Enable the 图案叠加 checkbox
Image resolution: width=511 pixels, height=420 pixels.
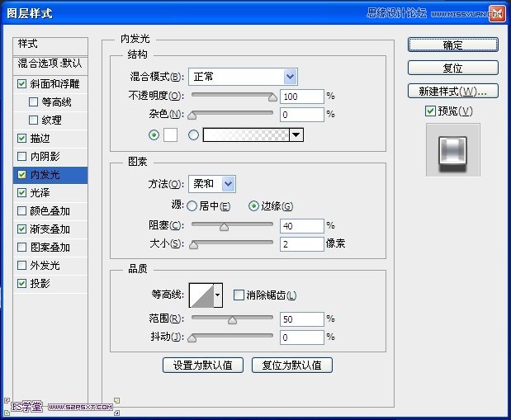click(x=21, y=247)
